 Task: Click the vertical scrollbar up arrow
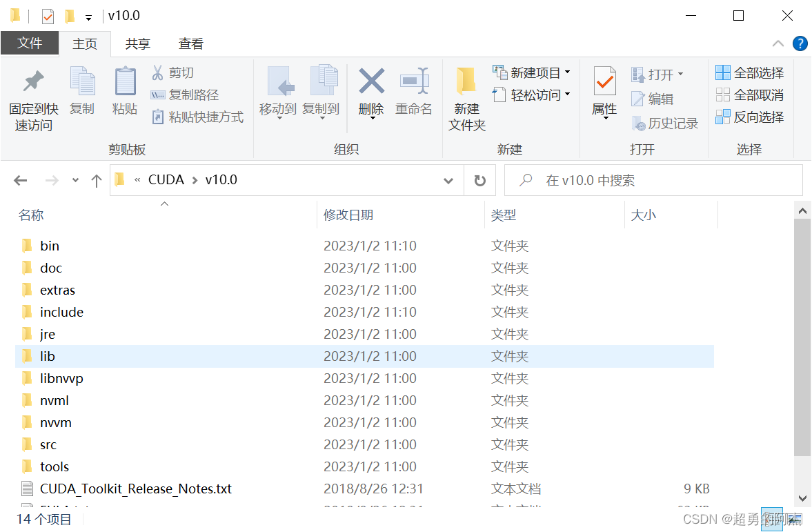point(802,211)
